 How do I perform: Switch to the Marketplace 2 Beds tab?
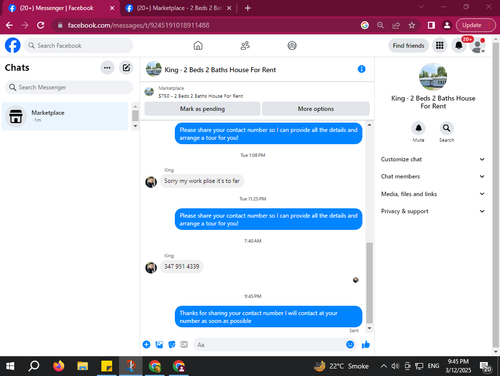(178, 8)
